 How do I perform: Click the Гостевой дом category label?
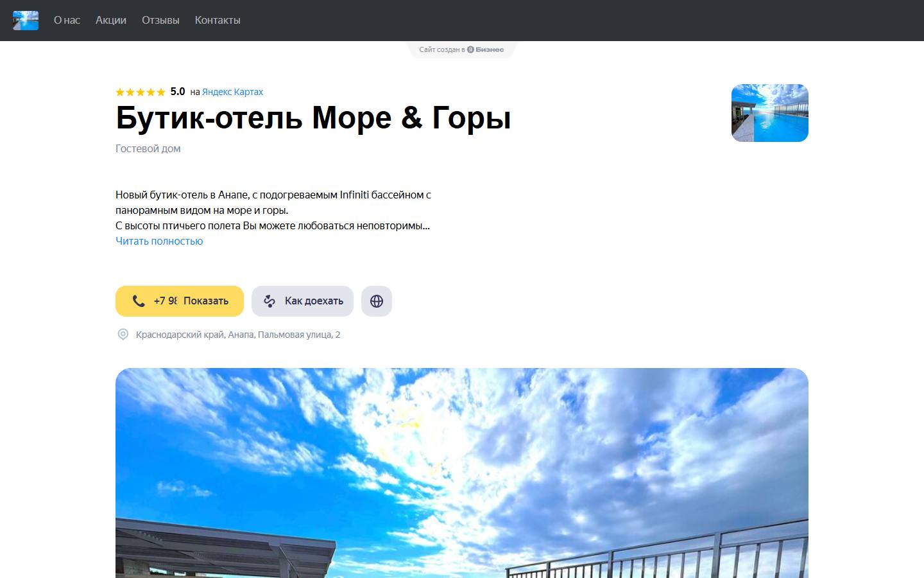point(148,148)
